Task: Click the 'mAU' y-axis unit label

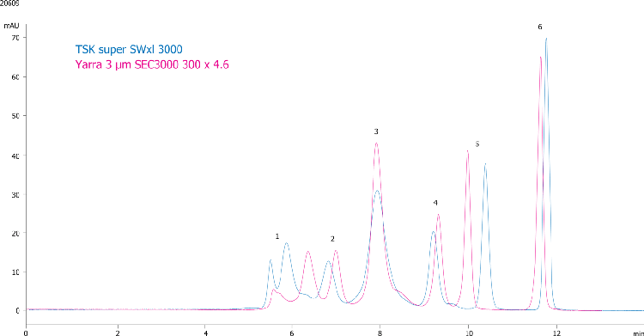Action: [x=11, y=26]
